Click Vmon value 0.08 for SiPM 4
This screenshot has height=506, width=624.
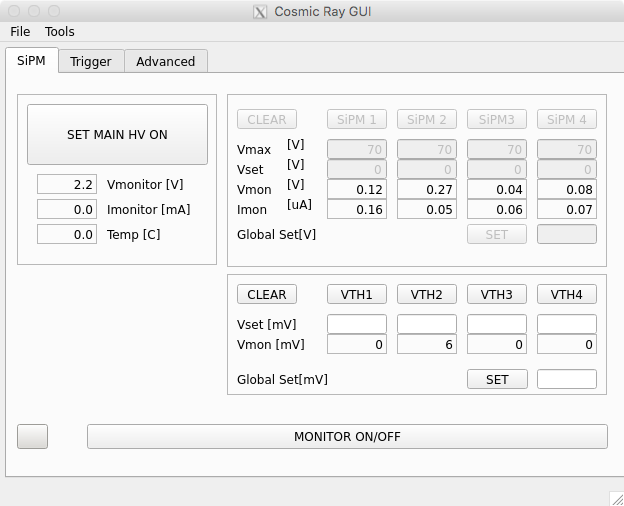[567, 190]
